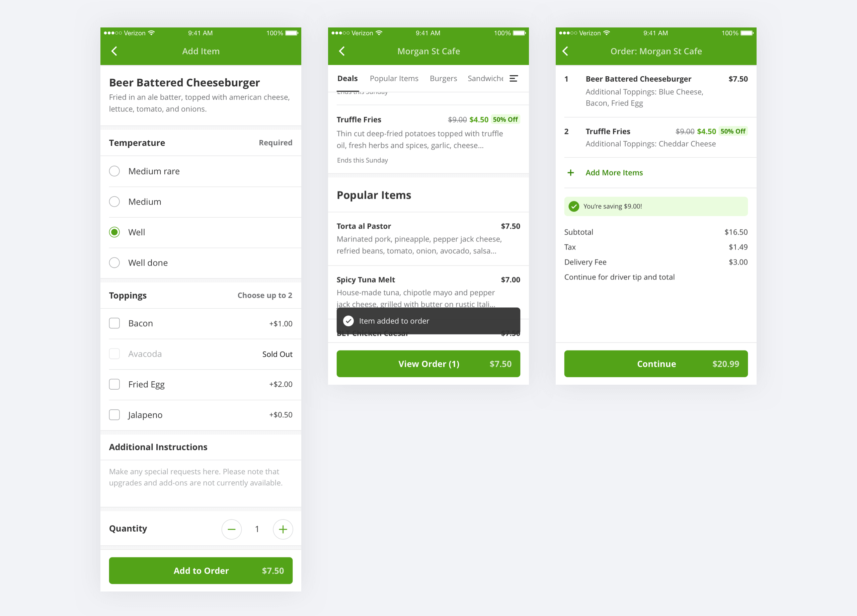Image resolution: width=857 pixels, height=616 pixels.
Task: Click the plus icon beside Add More Items
Action: click(570, 173)
